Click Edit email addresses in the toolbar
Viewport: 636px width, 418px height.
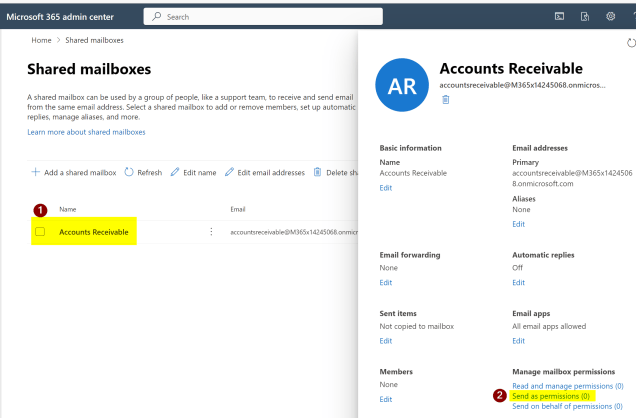tap(265, 173)
